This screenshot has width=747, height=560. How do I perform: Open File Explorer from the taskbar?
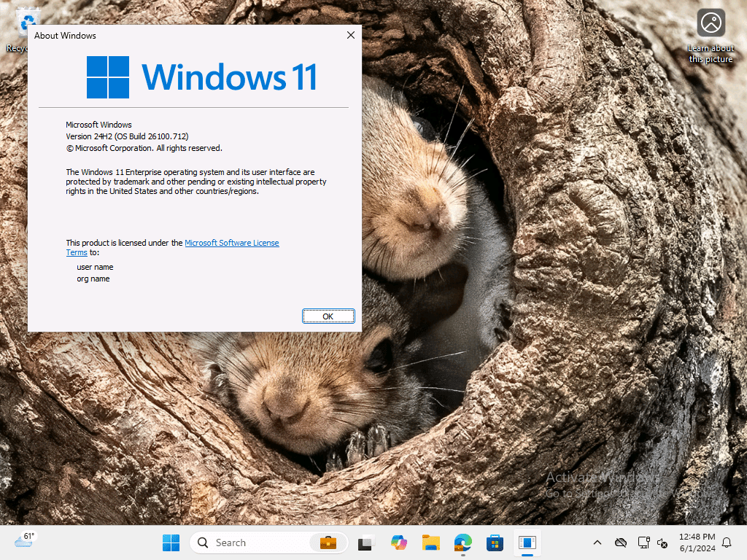pyautogui.click(x=430, y=542)
